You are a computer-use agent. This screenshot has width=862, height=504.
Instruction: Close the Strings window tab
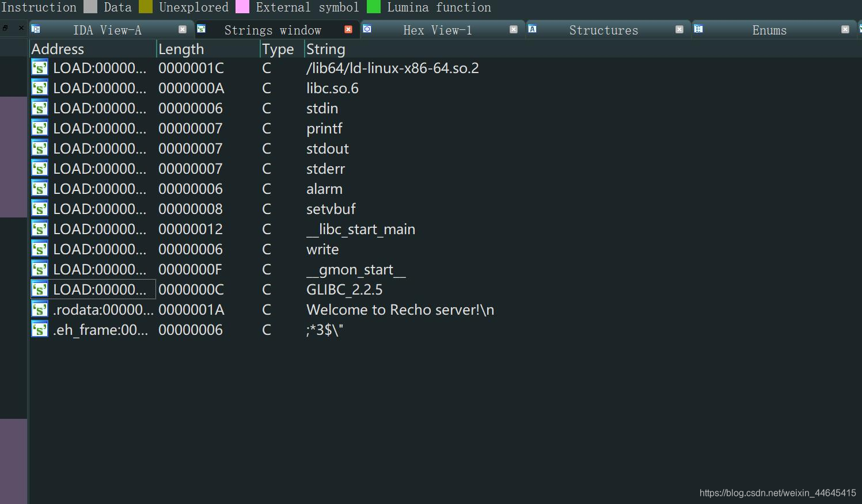click(x=348, y=29)
